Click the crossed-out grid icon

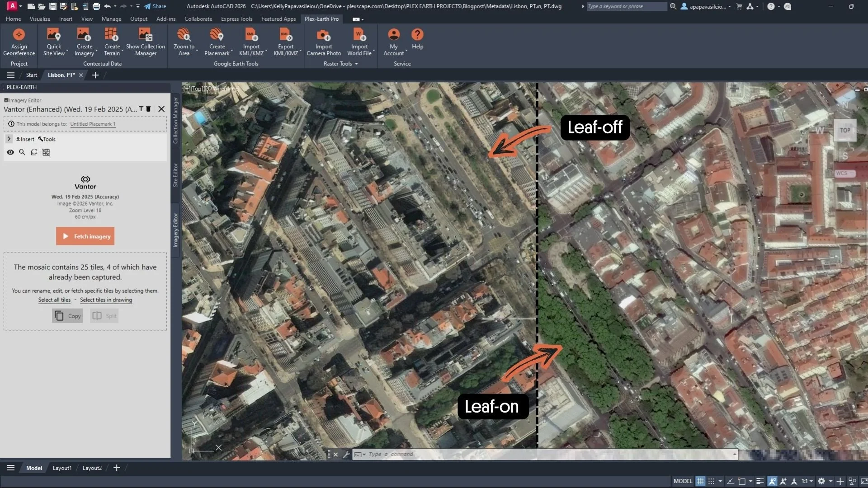click(x=46, y=152)
